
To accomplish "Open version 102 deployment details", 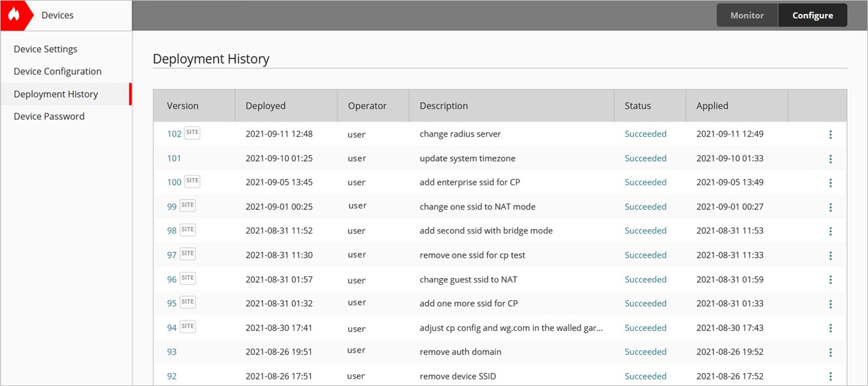I will point(173,133).
